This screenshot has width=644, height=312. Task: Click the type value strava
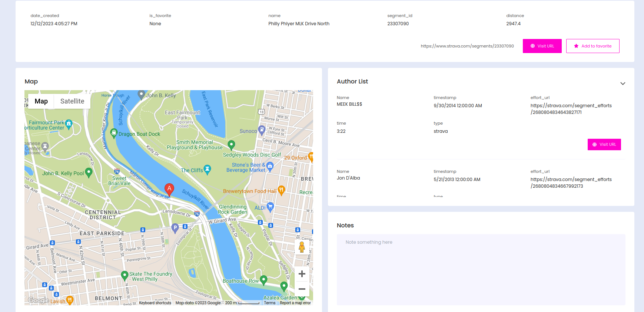click(x=441, y=131)
